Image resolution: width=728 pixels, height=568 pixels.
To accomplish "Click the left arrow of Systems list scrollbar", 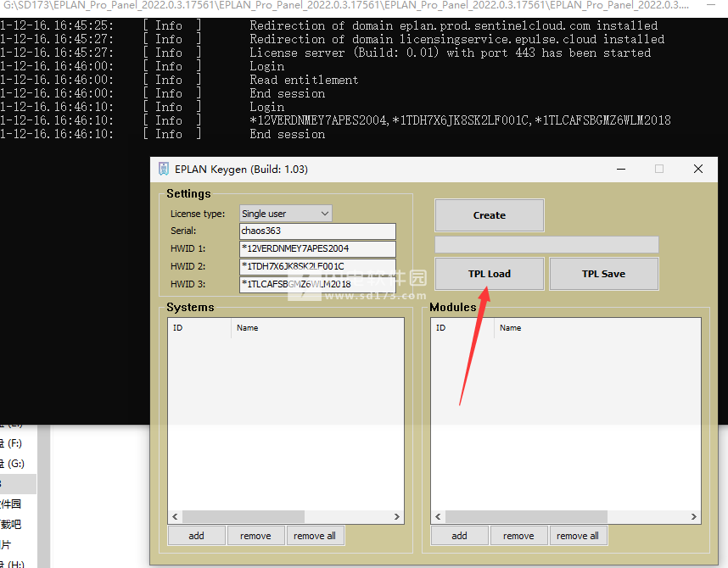I will coord(175,516).
